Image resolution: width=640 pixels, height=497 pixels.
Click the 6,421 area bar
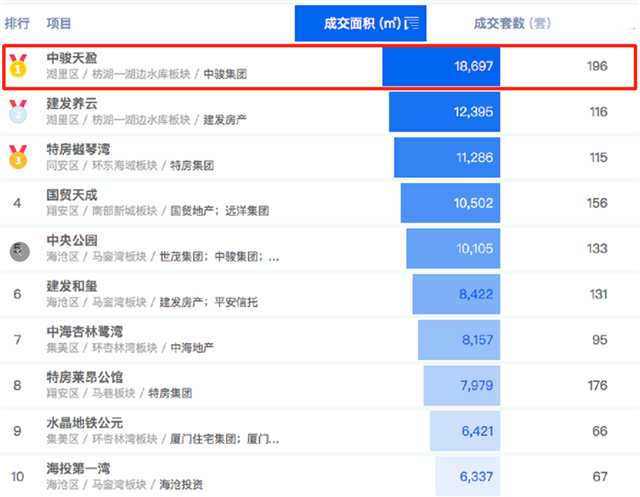pos(465,431)
